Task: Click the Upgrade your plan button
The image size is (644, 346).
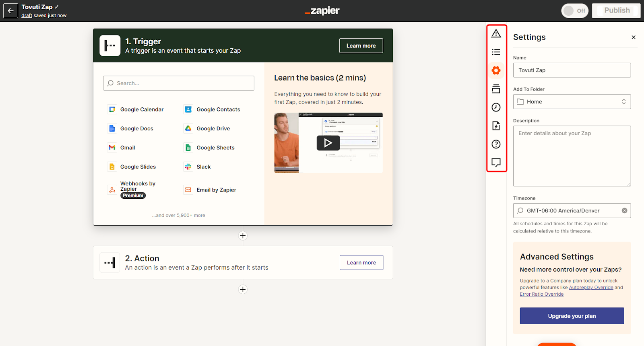Action: [572, 316]
